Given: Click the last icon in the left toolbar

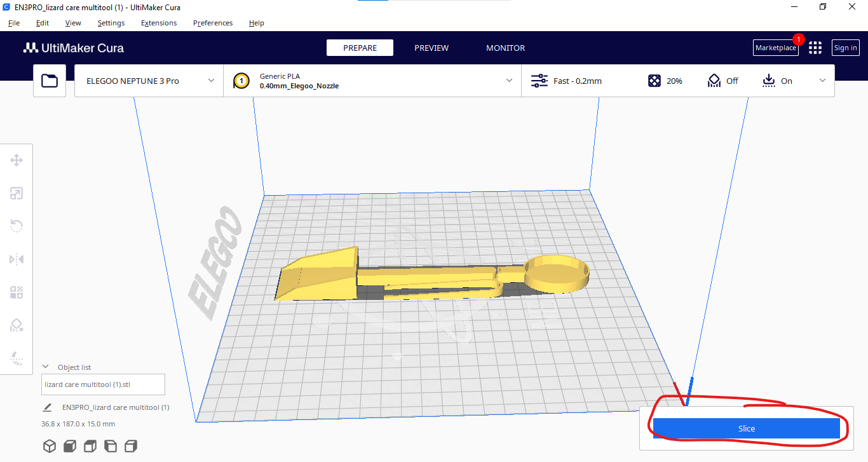Looking at the screenshot, I should [x=17, y=358].
